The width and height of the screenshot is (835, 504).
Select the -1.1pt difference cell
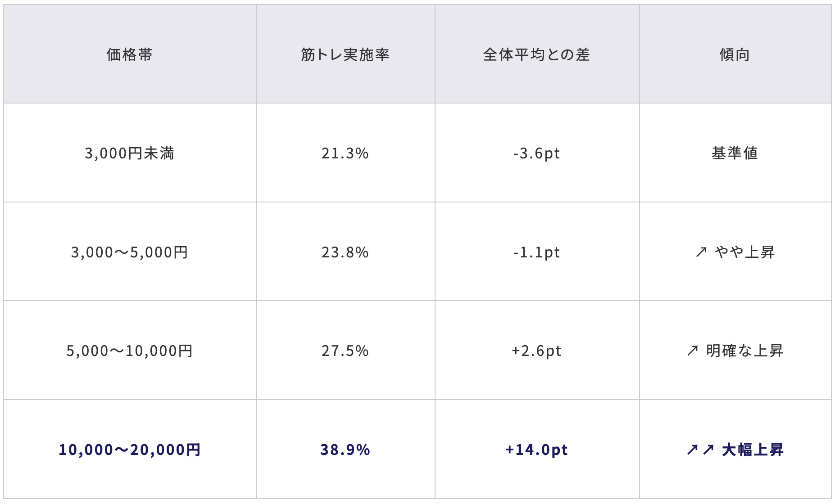(x=536, y=252)
